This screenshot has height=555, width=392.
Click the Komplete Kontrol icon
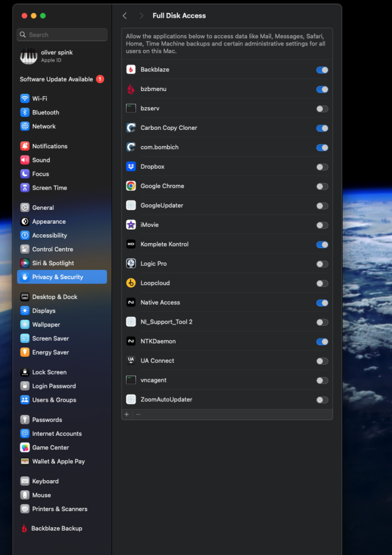coord(131,244)
